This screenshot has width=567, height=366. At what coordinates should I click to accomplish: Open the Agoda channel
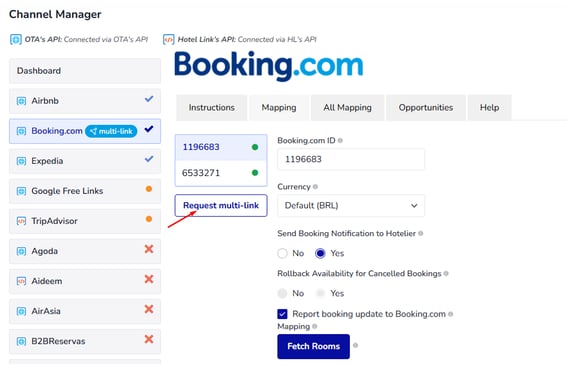click(x=85, y=251)
